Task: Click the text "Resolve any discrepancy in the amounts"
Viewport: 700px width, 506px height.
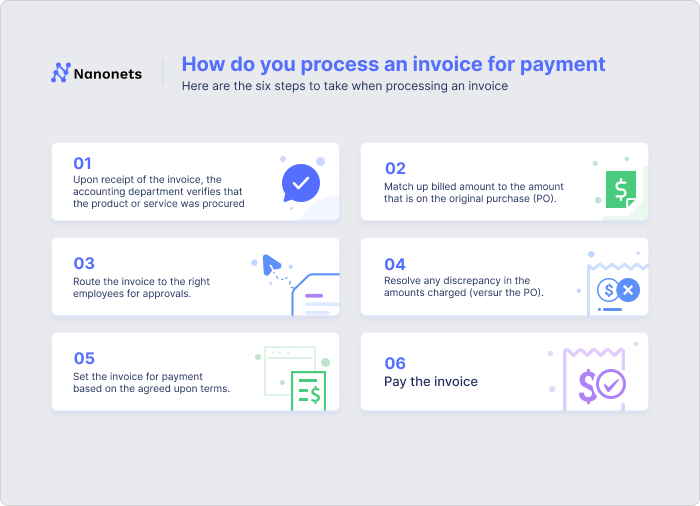Action: [x=464, y=287]
